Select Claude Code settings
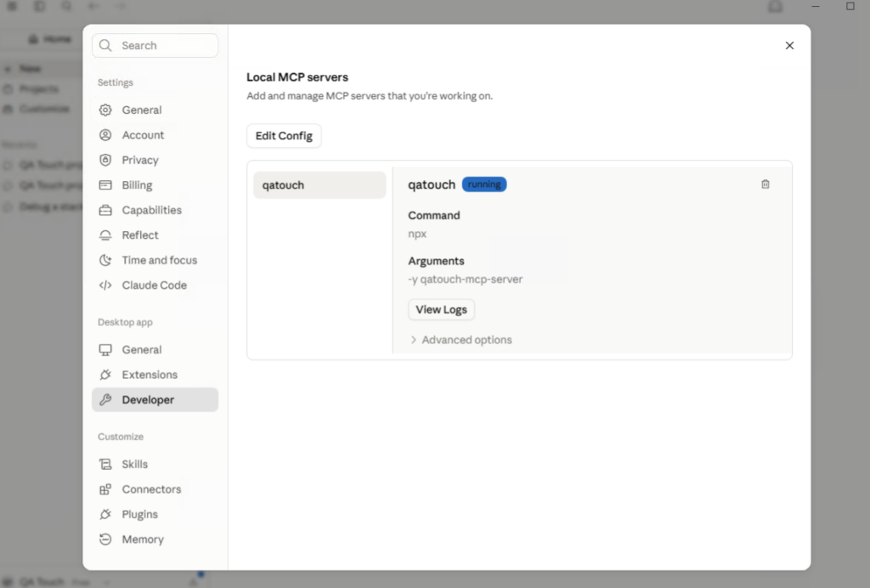Viewport: 870px width, 588px height. click(155, 285)
